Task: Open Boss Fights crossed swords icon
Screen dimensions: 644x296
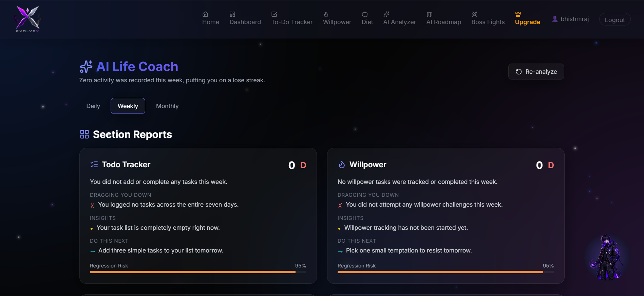Action: (x=474, y=14)
